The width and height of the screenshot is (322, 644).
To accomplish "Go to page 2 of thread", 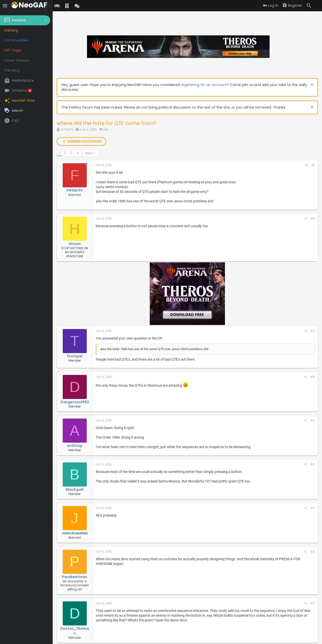I will pyautogui.click(x=65, y=153).
